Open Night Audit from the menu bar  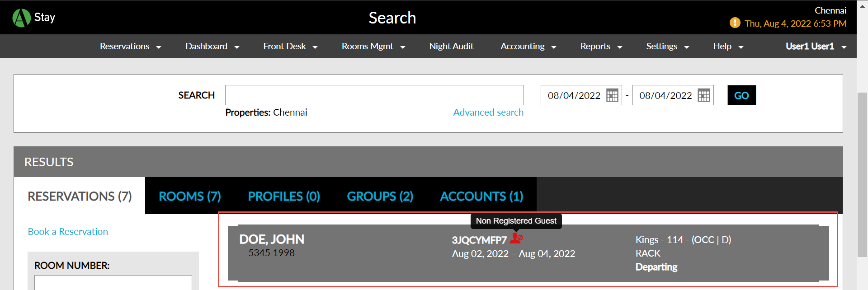tap(451, 47)
